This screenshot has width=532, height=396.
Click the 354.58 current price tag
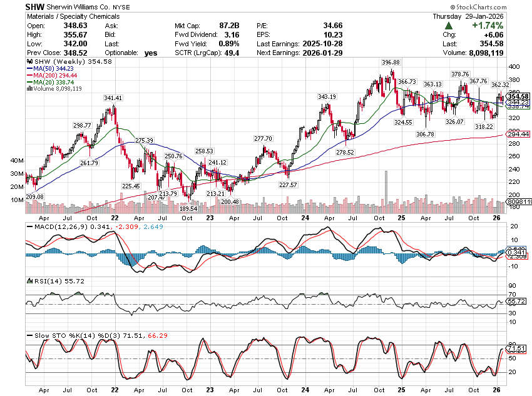(x=518, y=96)
